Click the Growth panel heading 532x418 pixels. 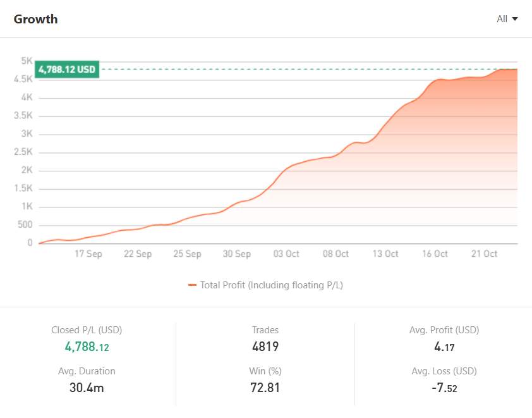point(35,19)
